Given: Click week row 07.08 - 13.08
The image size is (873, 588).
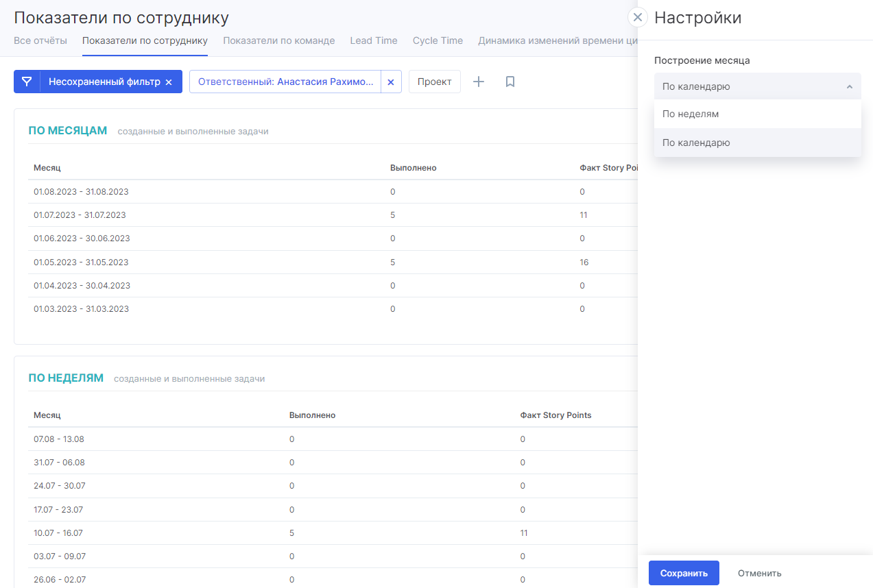Looking at the screenshot, I should [x=333, y=439].
